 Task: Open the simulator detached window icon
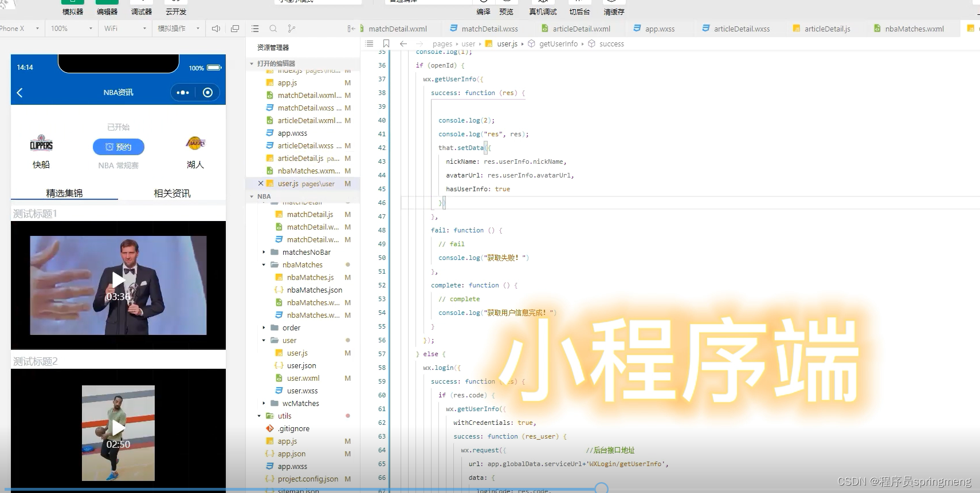pyautogui.click(x=235, y=29)
